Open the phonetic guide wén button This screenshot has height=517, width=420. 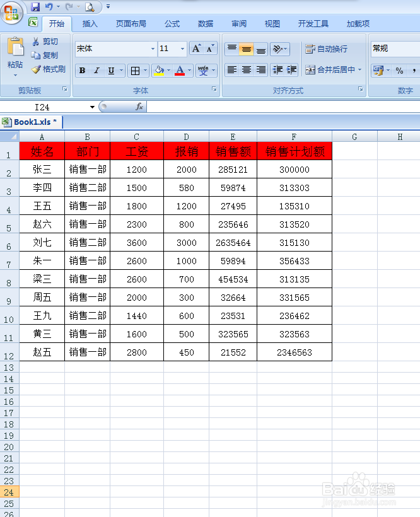click(x=203, y=70)
